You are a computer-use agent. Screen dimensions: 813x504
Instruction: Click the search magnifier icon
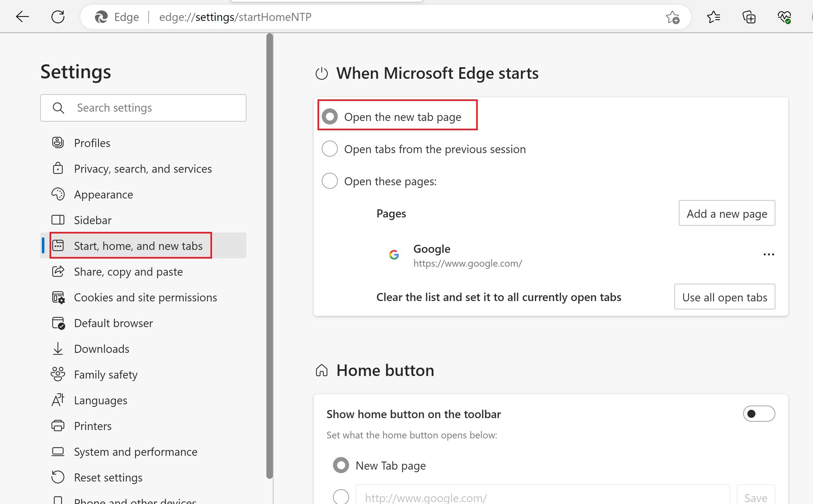tap(58, 108)
